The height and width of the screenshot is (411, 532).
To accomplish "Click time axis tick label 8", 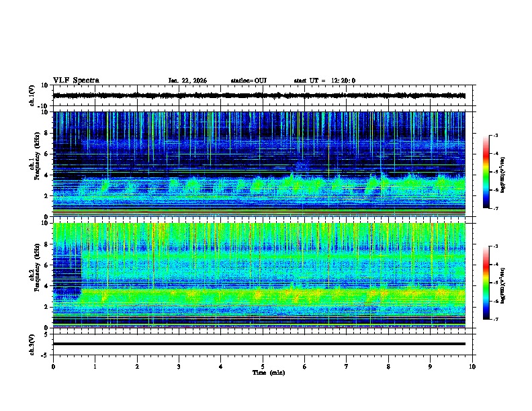I will (x=388, y=367).
